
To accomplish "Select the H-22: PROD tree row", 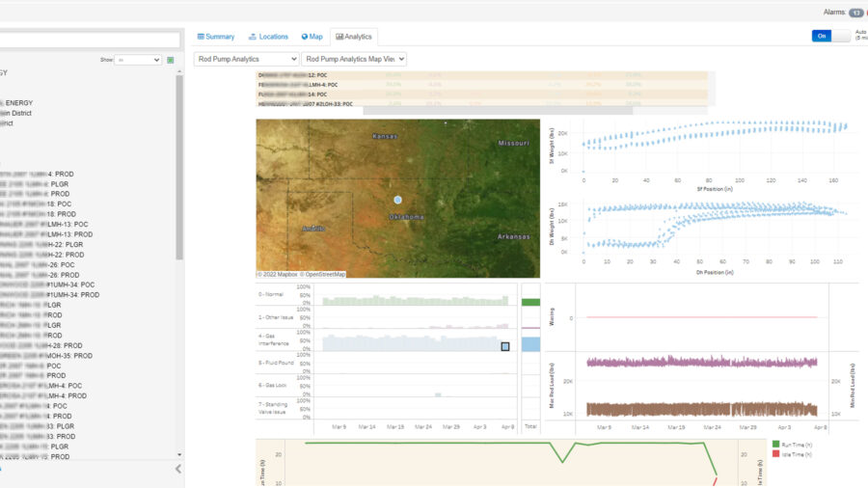I will pyautogui.click(x=42, y=255).
